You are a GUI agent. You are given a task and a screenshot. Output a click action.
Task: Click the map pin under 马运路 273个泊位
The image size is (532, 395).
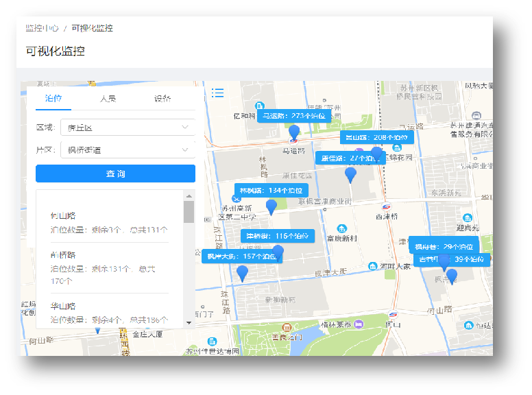(x=294, y=132)
